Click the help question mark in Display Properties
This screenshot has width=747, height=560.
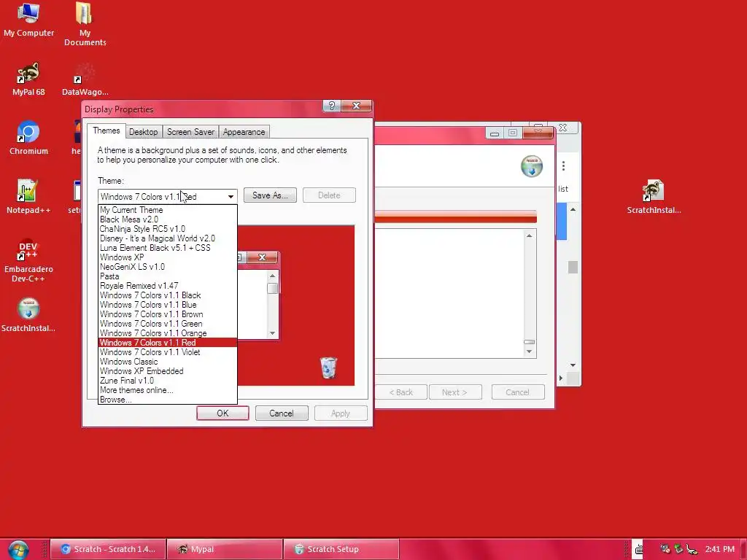[x=332, y=106]
